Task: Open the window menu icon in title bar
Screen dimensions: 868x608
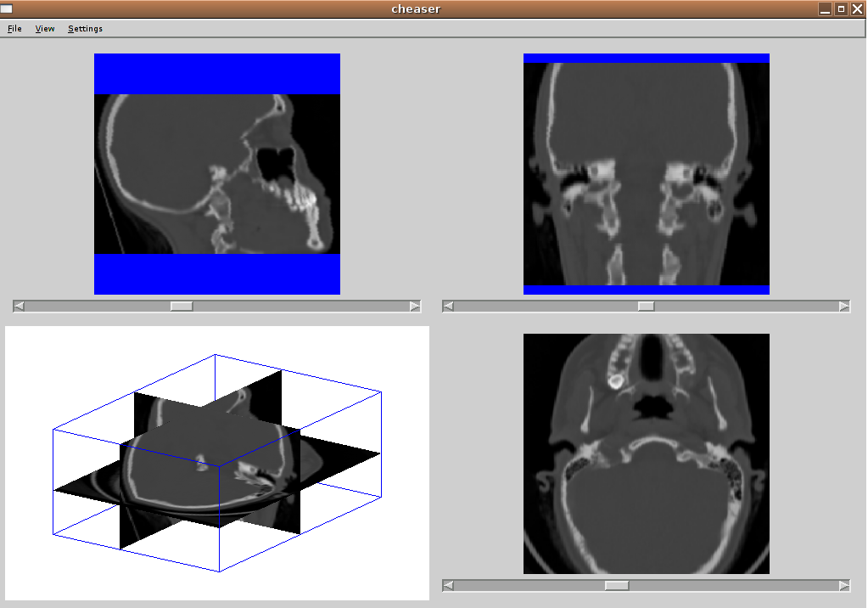Action: (x=7, y=8)
